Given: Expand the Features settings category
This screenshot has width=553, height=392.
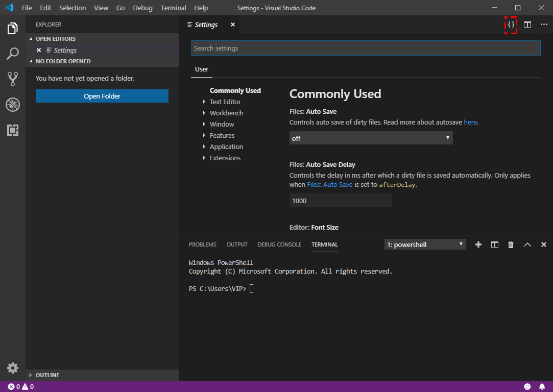Looking at the screenshot, I should tap(204, 136).
